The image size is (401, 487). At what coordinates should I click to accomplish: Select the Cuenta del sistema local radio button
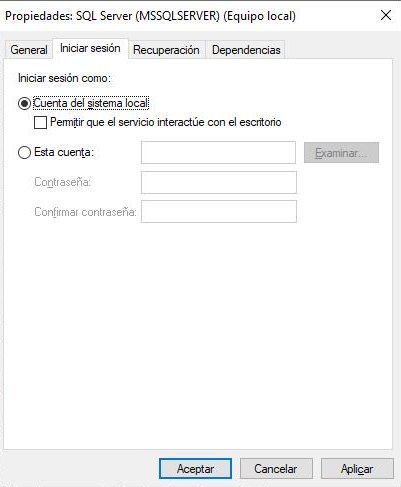pyautogui.click(x=24, y=103)
